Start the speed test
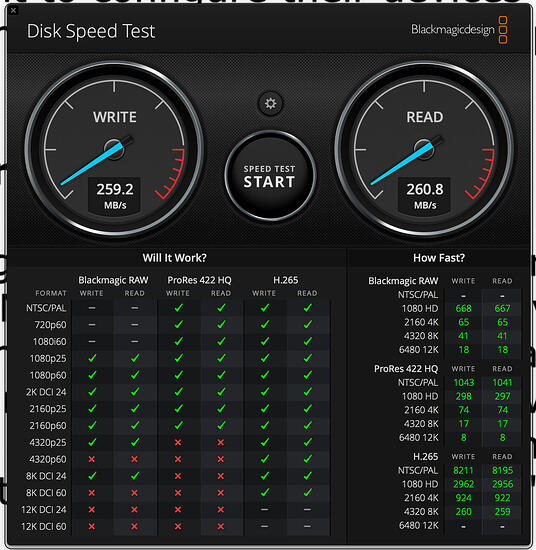This screenshot has height=550, width=536. point(270,176)
